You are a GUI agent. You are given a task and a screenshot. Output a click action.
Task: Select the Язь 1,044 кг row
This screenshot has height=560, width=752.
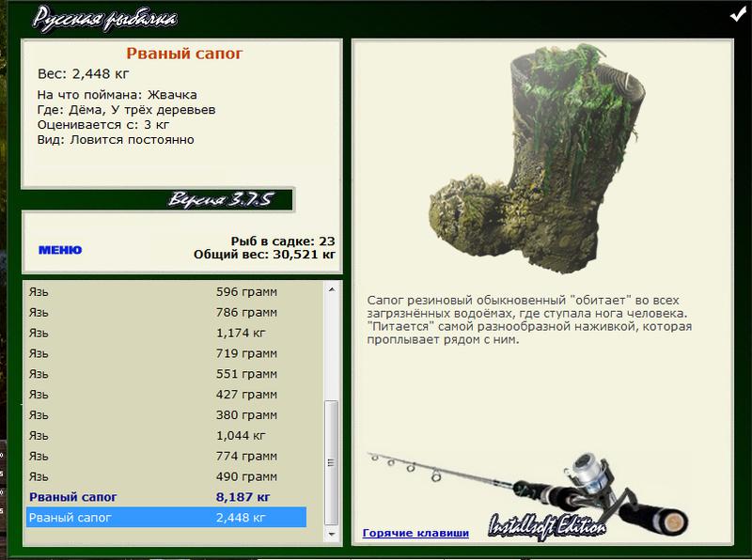click(x=166, y=436)
